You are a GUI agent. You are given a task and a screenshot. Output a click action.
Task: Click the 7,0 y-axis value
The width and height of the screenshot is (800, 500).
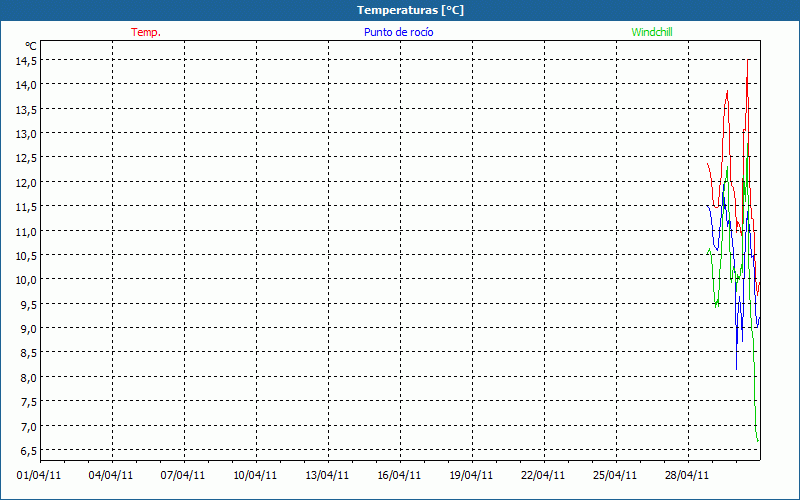[x=29, y=427]
